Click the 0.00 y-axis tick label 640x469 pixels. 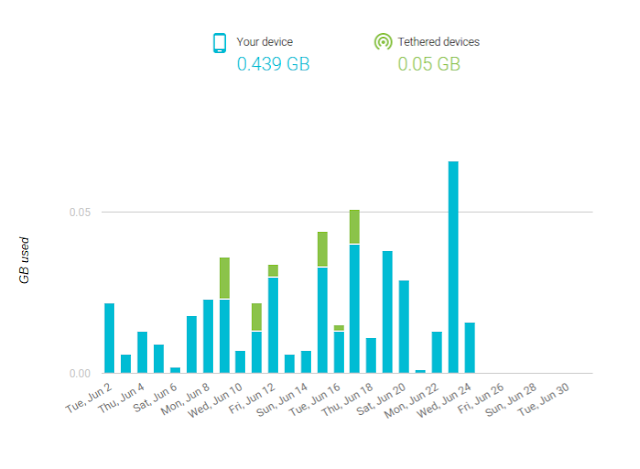pos(80,373)
